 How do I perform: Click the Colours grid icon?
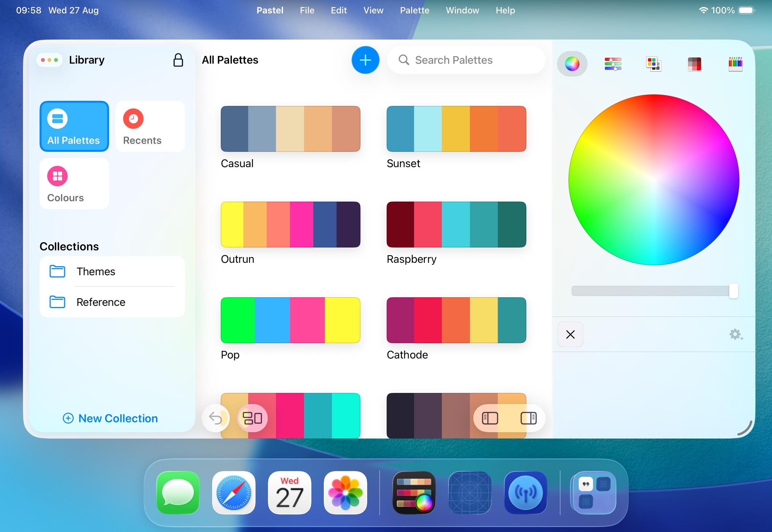(x=57, y=176)
